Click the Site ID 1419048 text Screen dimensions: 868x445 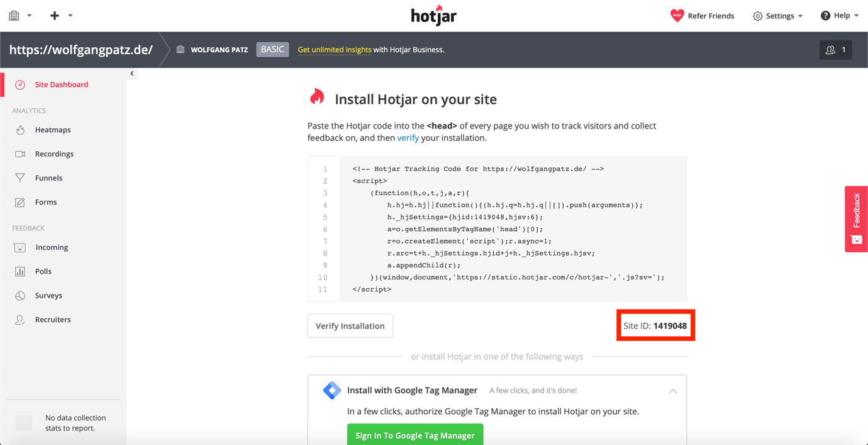655,326
